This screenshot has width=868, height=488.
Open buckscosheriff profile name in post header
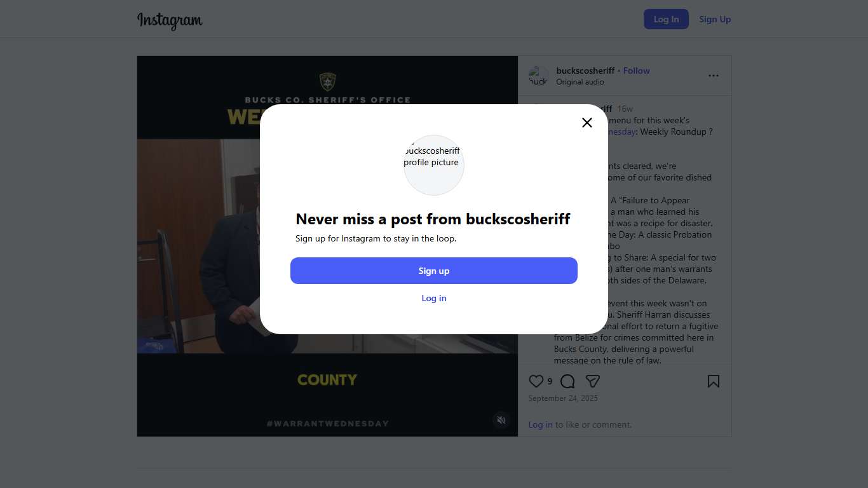tap(585, 71)
